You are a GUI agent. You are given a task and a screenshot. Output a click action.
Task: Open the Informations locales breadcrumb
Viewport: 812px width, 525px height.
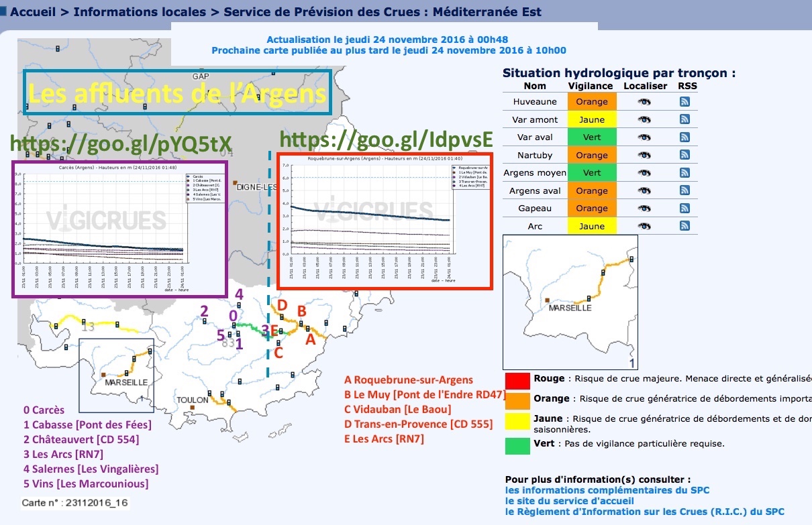pyautogui.click(x=141, y=12)
